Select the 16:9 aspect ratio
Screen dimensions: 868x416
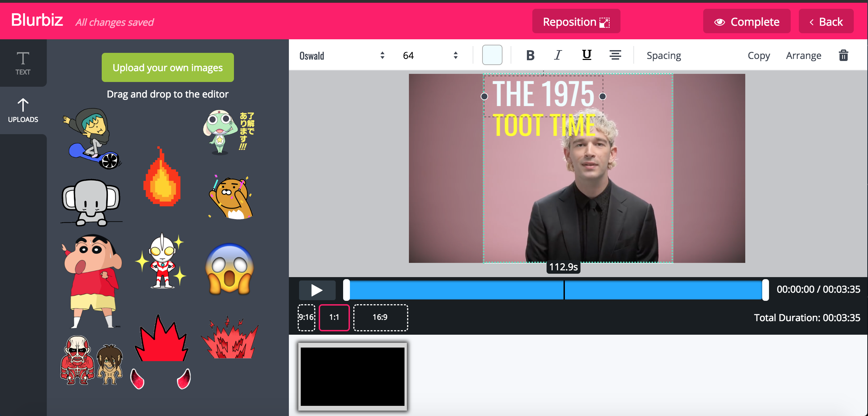380,317
